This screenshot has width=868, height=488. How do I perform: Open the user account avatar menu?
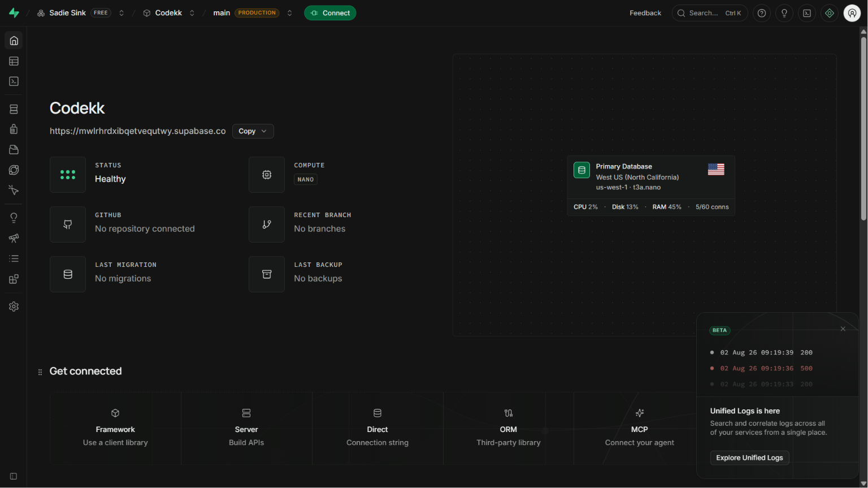(852, 13)
